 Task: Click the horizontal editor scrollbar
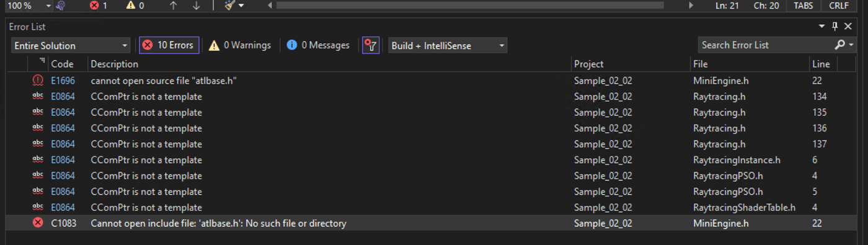[x=470, y=5]
